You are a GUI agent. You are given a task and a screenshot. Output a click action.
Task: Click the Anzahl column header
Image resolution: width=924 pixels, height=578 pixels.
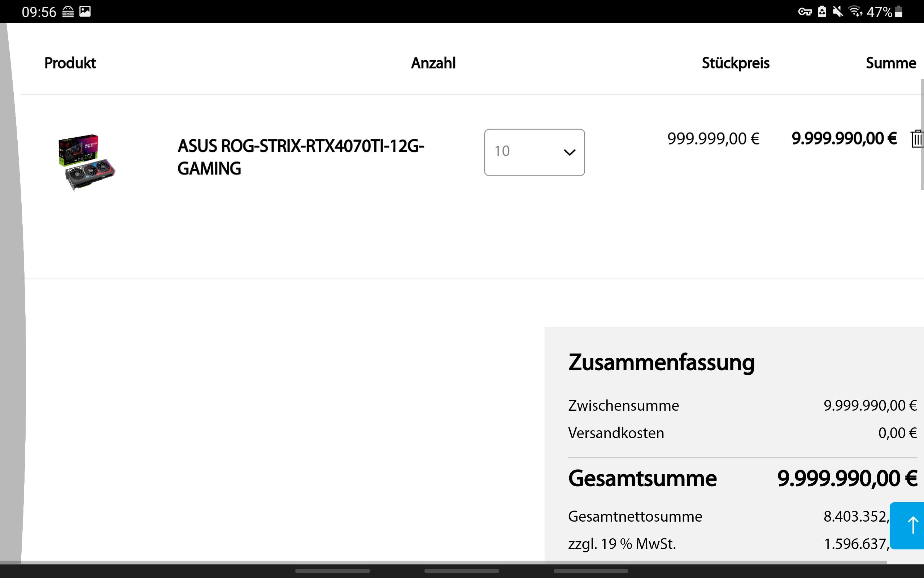[433, 63]
